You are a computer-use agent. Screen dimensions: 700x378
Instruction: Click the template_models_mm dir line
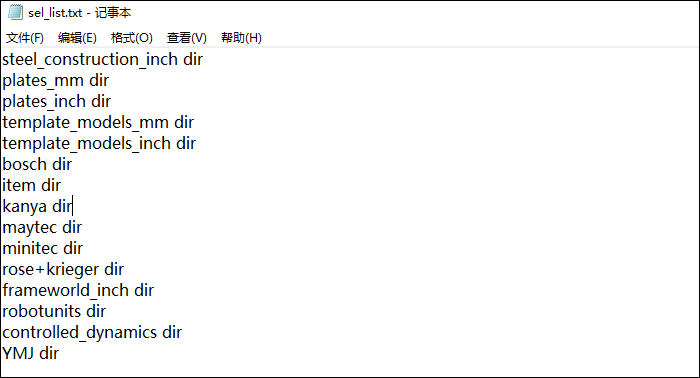[x=98, y=122]
